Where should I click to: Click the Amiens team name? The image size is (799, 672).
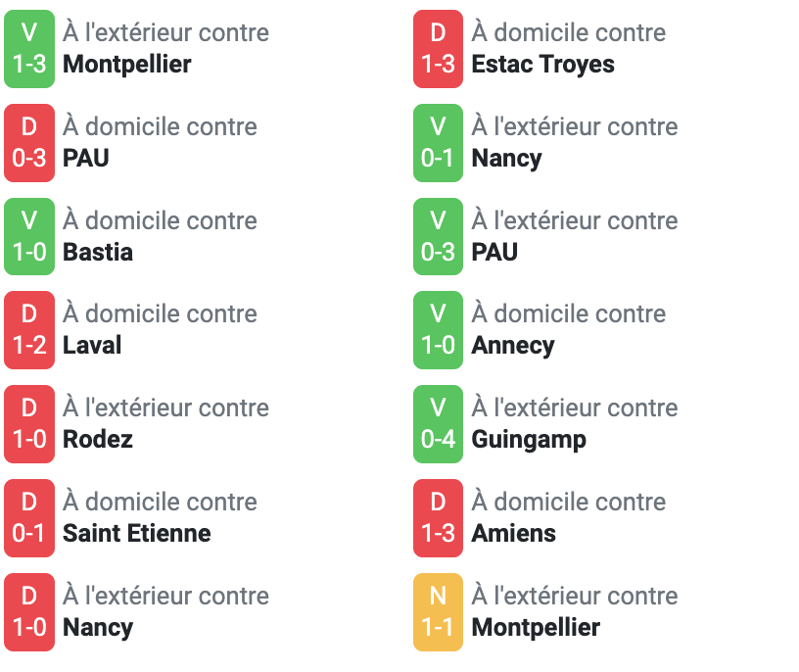point(514,533)
